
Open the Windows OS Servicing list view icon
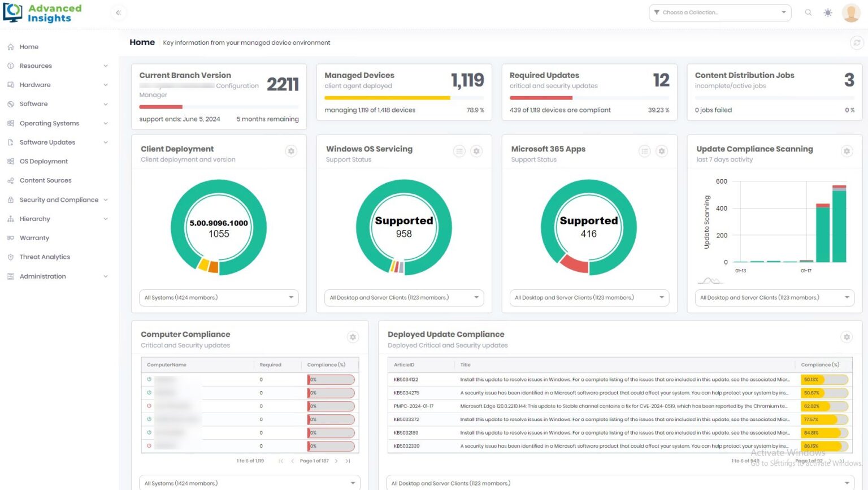click(459, 151)
